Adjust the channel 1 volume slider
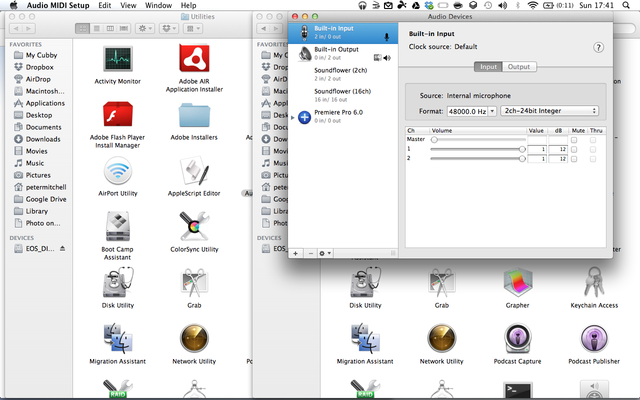The image size is (640, 400). (478, 149)
